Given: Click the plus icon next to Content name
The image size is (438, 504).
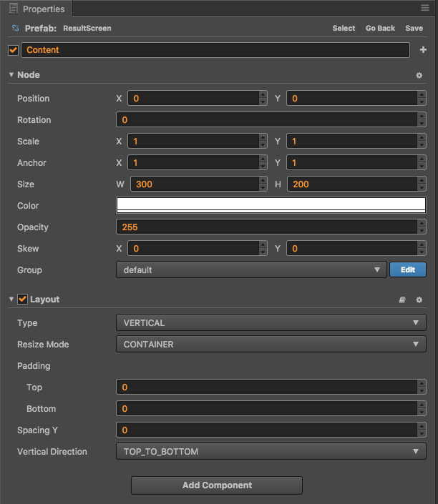Looking at the screenshot, I should tap(423, 50).
